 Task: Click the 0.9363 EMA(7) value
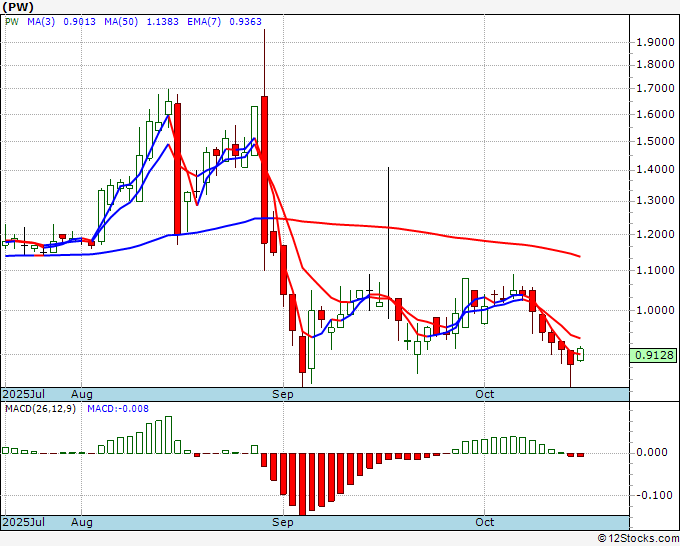[245, 22]
